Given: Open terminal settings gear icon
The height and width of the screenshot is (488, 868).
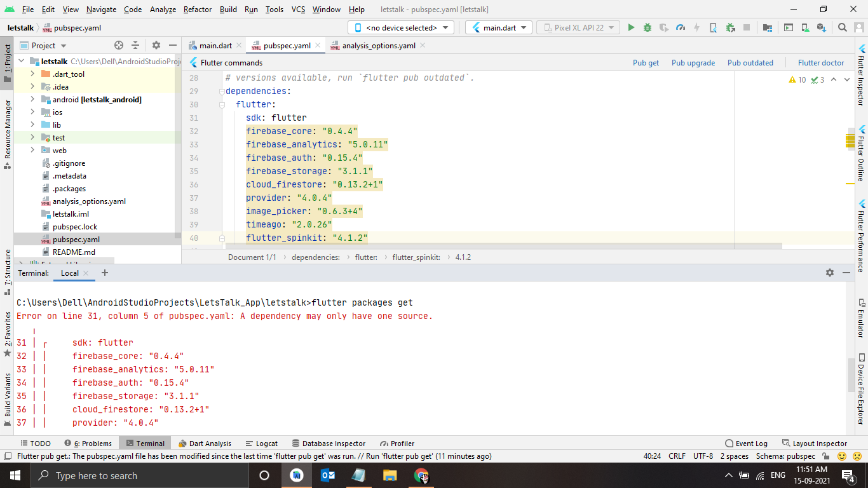Looking at the screenshot, I should pos(829,273).
